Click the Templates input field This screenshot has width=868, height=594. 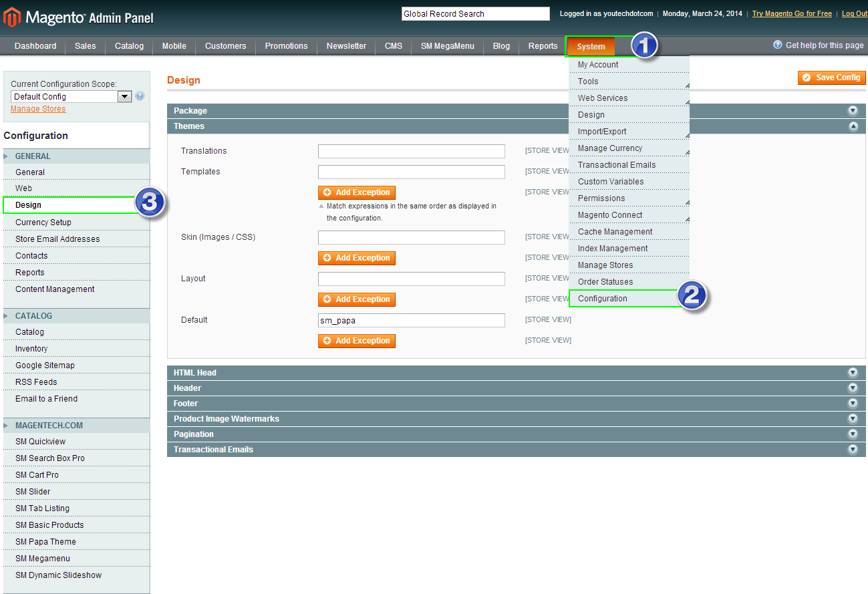(x=412, y=172)
